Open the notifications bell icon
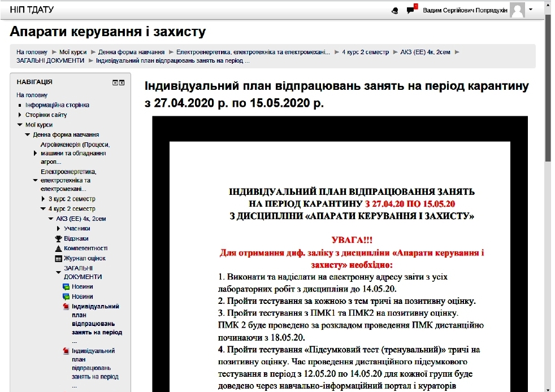The image size is (555, 392). point(395,11)
